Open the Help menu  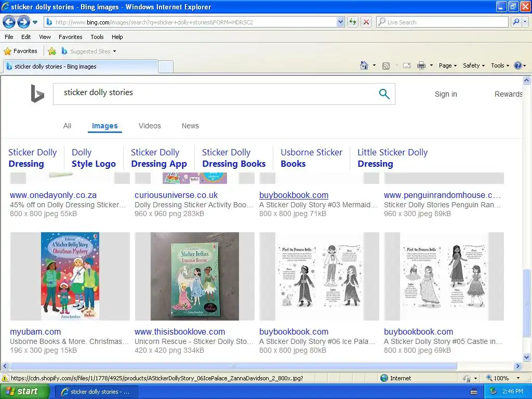117,37
